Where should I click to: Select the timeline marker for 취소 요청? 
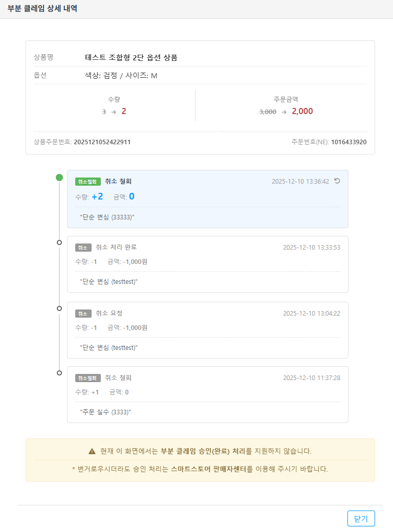point(59,308)
